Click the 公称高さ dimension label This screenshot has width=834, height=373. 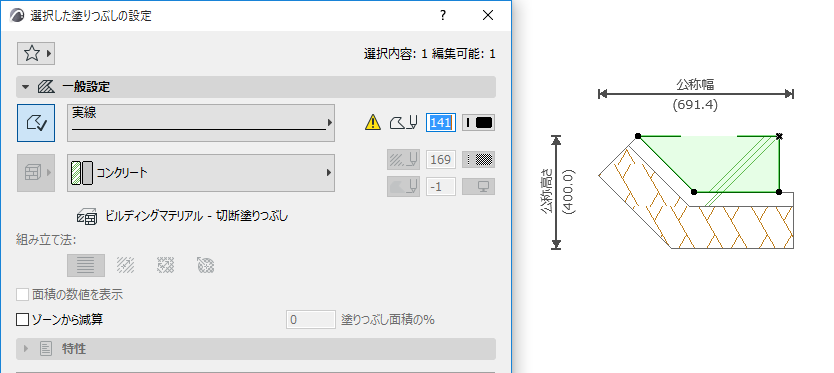[547, 192]
